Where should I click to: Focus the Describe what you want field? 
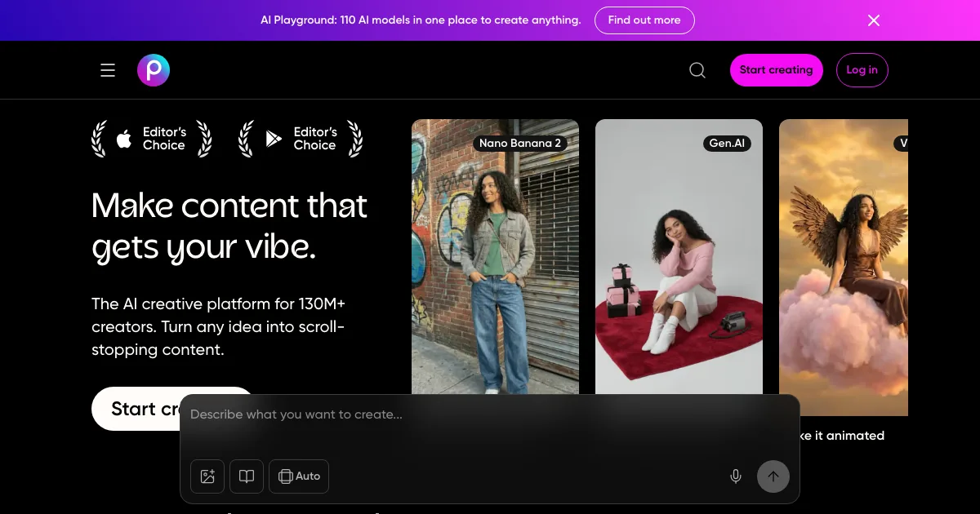457,414
